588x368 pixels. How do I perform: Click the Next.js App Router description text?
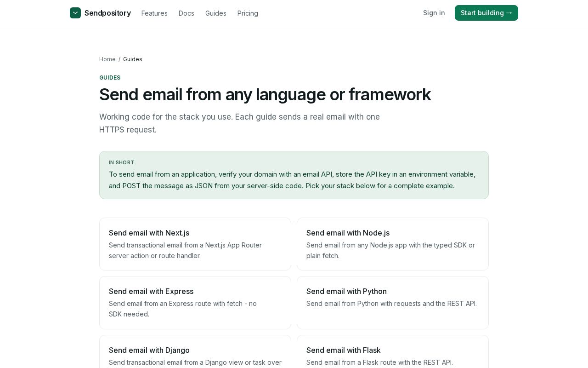(x=185, y=250)
